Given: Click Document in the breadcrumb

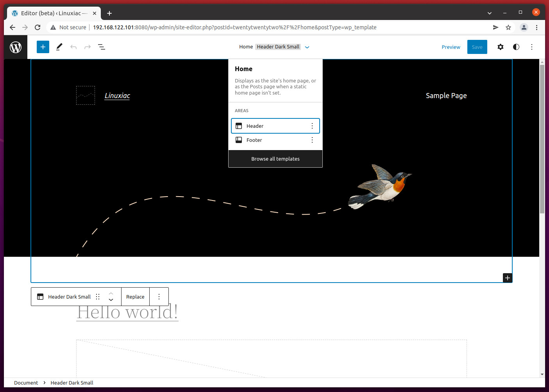Looking at the screenshot, I should (26, 383).
